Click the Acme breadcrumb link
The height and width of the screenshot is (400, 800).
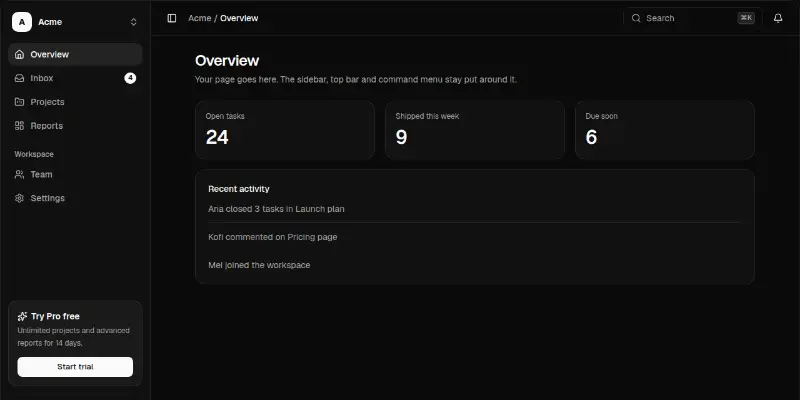click(x=199, y=18)
